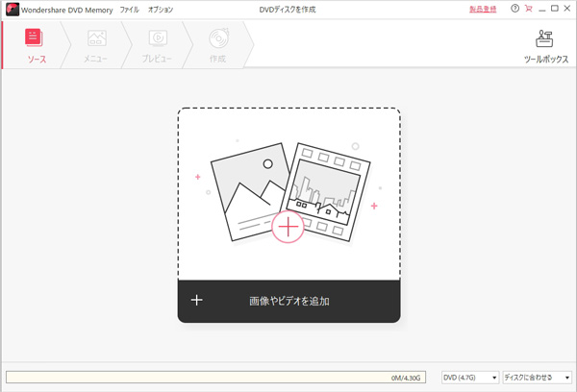577x392 pixels.
Task: Click the help question mark icon
Action: click(x=515, y=9)
